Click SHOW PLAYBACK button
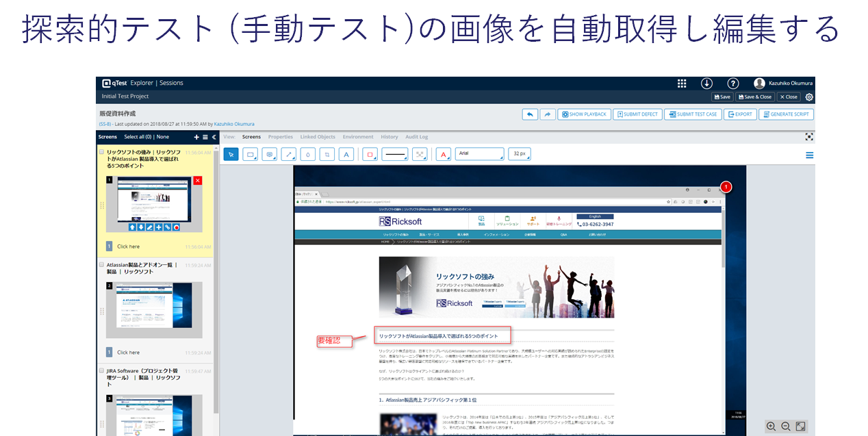Viewport: 868px width, 436px height. point(584,114)
